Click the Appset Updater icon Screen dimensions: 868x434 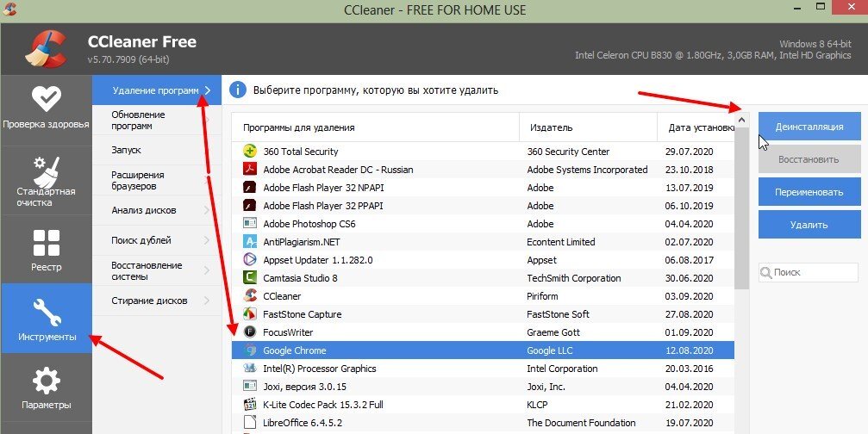click(250, 259)
